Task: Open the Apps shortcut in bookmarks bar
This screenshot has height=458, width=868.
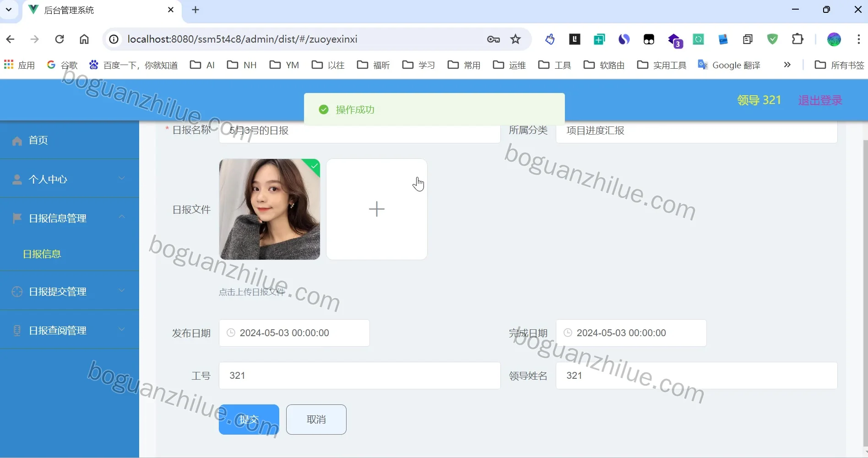Action: click(x=19, y=65)
